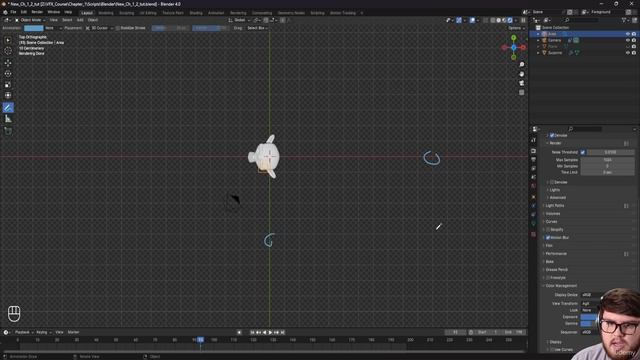This screenshot has height=360, width=640.
Task: Expand the Light Paths panel
Action: click(555, 206)
